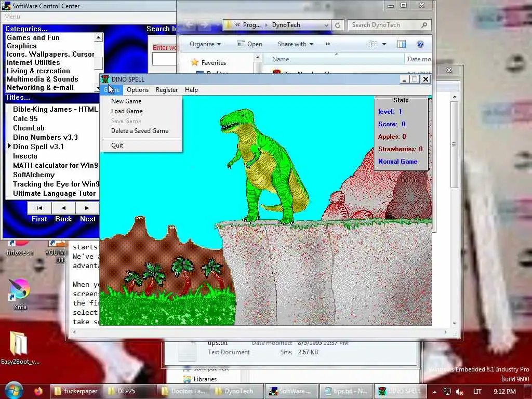
Task: Select Icons, Wallpapers, Cursor category
Action: tap(50, 54)
